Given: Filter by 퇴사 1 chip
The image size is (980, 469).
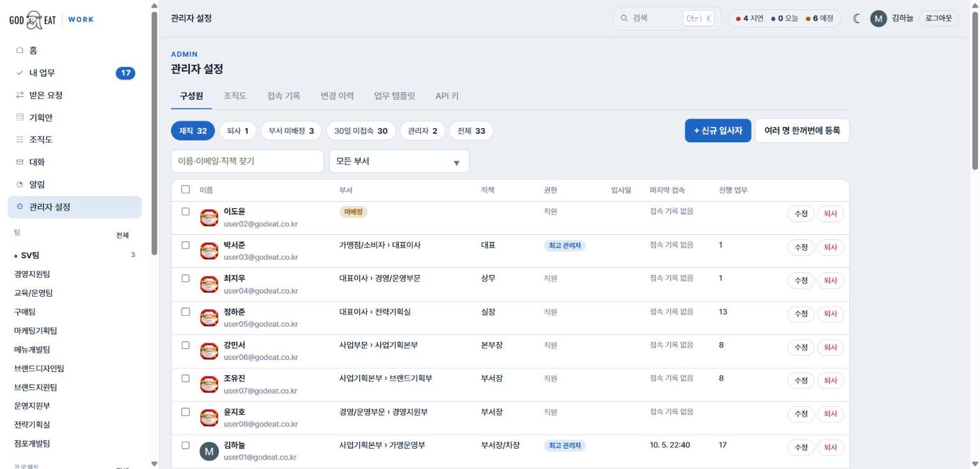Looking at the screenshot, I should (x=237, y=131).
